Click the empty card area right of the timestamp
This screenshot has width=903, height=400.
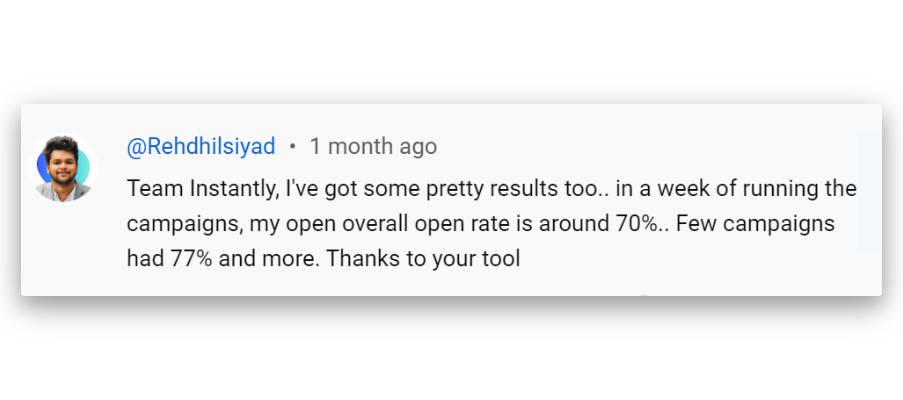click(x=650, y=146)
